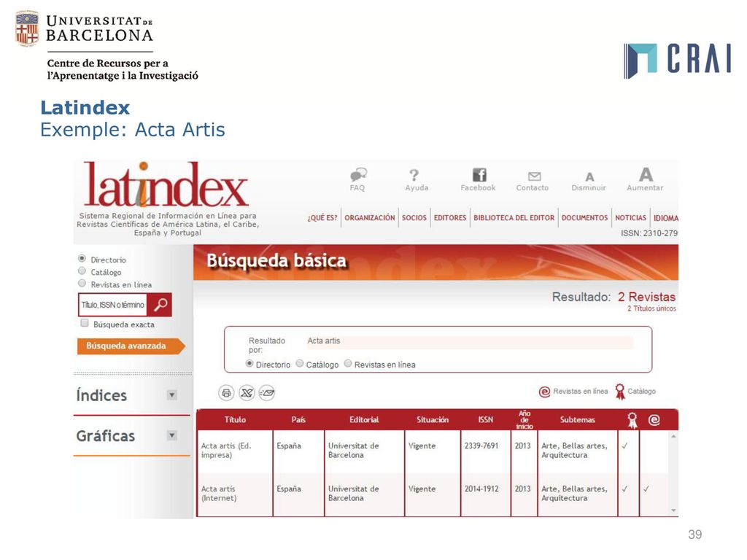The width and height of the screenshot is (747, 560).
Task: Click online checkmark for Acta artis (Internet)
Action: [646, 489]
